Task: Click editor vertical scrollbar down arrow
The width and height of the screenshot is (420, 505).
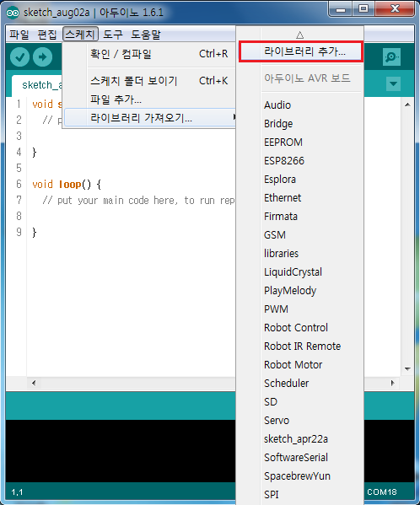Action: coord(407,369)
